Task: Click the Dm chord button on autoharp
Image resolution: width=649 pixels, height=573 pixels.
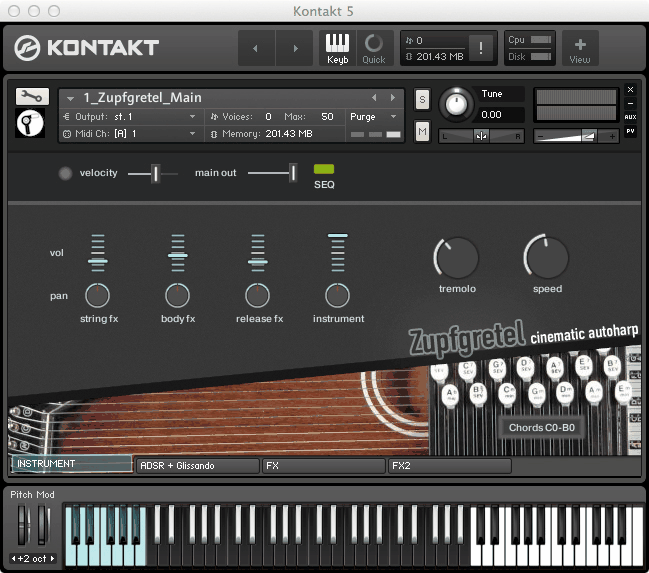Action: coord(565,392)
